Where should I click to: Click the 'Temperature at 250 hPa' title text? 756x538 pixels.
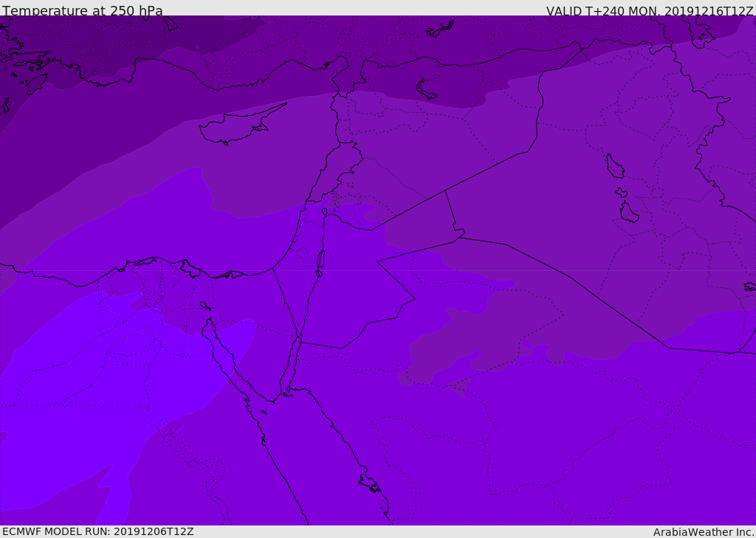tap(83, 10)
